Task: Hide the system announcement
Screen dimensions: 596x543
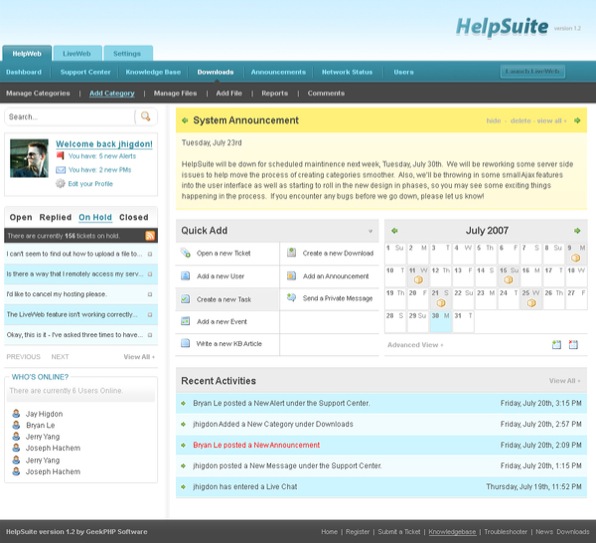Action: coord(493,120)
